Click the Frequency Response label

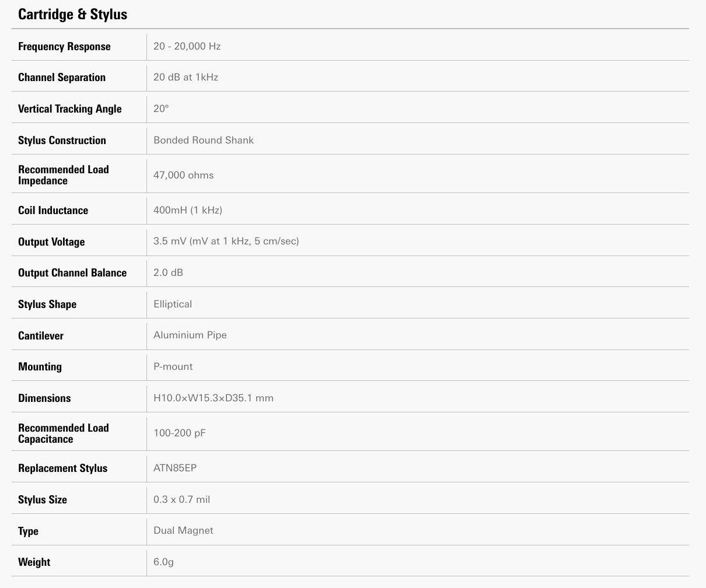[64, 47]
